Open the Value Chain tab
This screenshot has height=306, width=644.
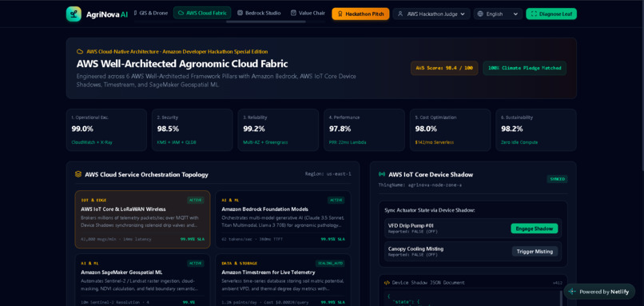point(308,13)
